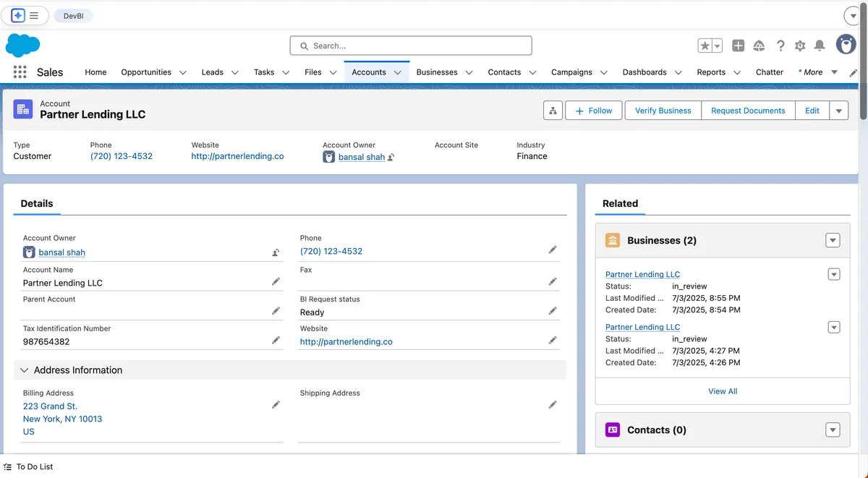
Task: Open the Favorites list dropdown arrow
Action: [x=717, y=46]
